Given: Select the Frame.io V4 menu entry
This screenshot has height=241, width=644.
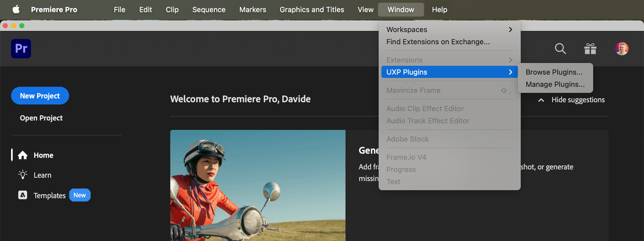Looking at the screenshot, I should pyautogui.click(x=450, y=157).
